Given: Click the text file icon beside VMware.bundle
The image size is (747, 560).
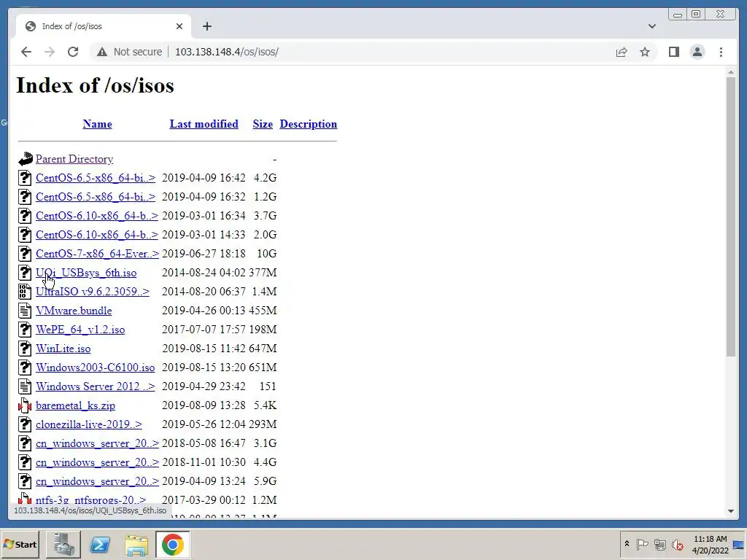Looking at the screenshot, I should 25,311.
